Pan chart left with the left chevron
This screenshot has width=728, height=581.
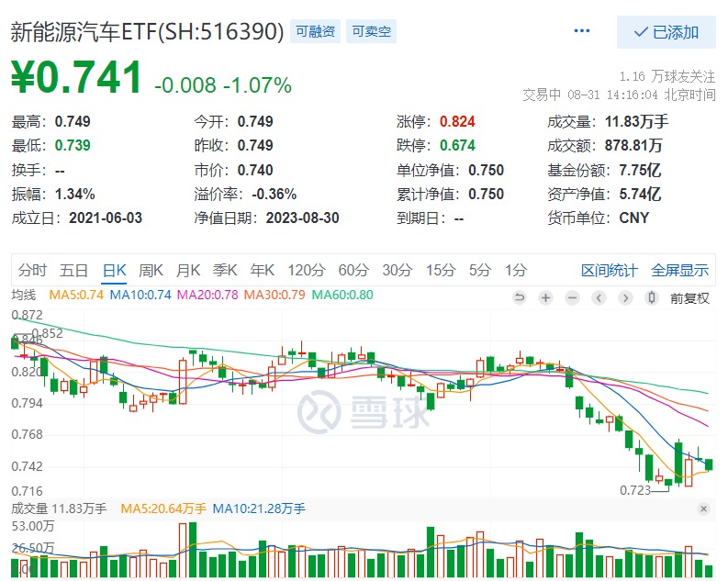pyautogui.click(x=599, y=297)
